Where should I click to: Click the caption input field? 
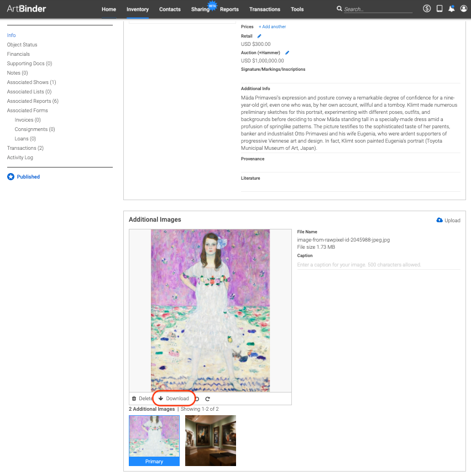(379, 265)
